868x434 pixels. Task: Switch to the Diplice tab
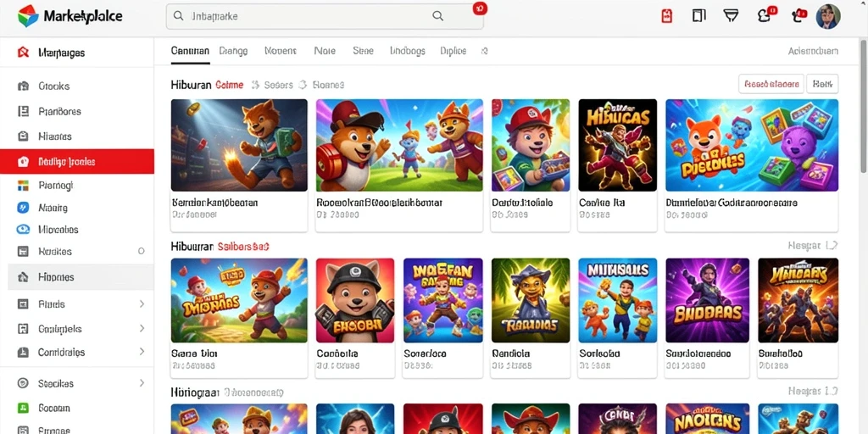click(x=453, y=51)
